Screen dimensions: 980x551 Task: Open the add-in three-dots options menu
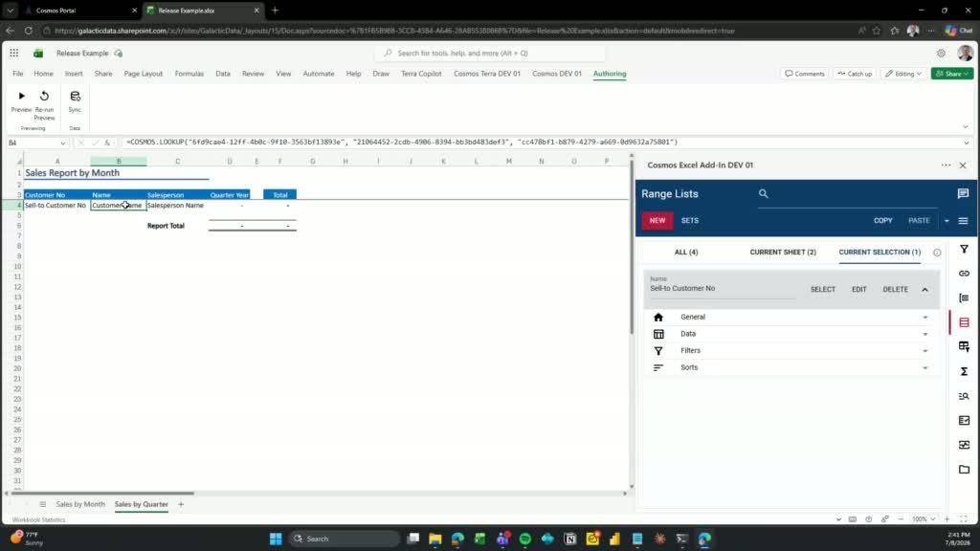tap(946, 165)
